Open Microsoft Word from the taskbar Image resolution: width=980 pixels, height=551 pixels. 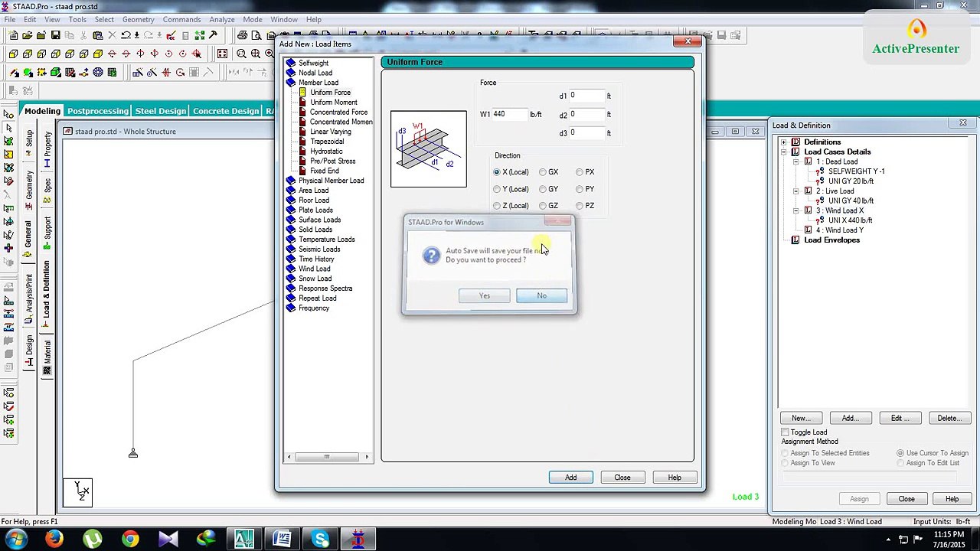click(283, 540)
